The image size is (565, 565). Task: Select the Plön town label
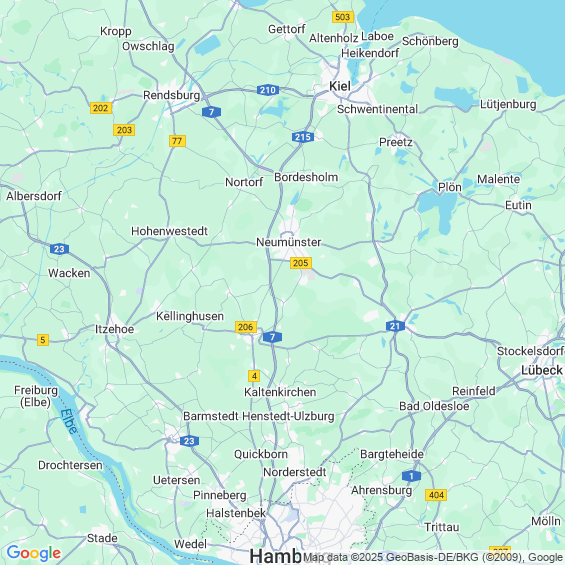449,187
